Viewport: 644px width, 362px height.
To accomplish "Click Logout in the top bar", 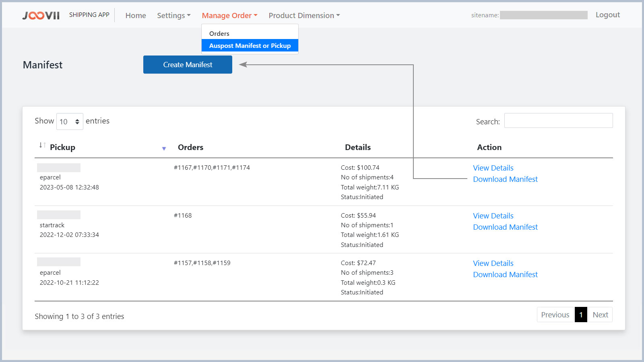I will pos(607,14).
